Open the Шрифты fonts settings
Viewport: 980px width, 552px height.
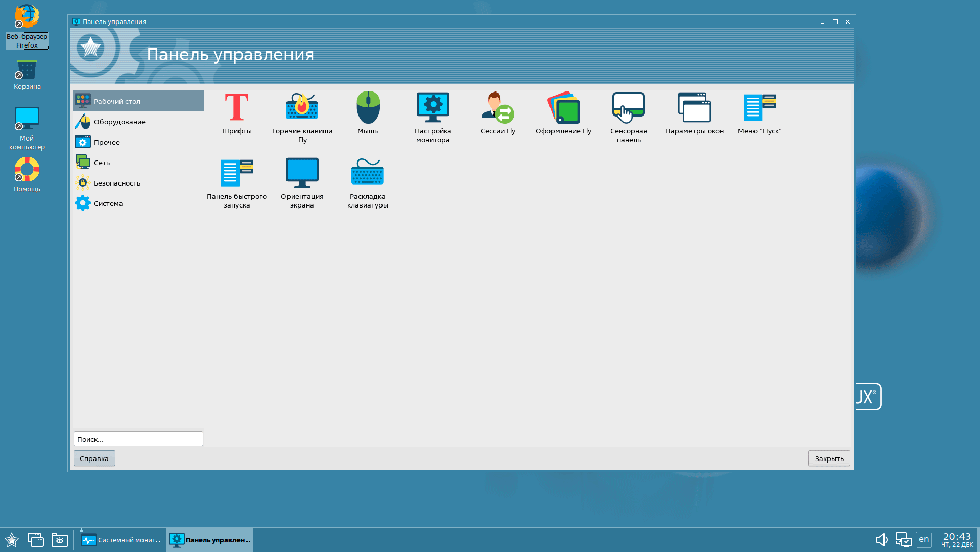(x=237, y=113)
